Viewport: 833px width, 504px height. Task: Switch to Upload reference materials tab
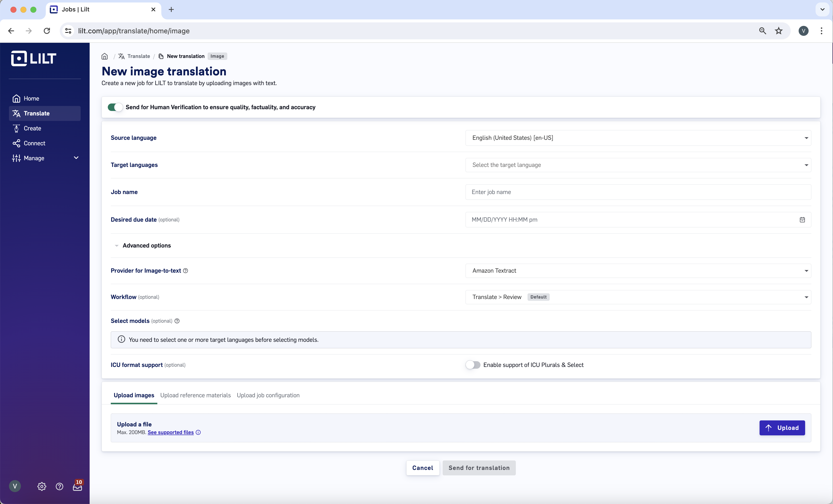195,395
